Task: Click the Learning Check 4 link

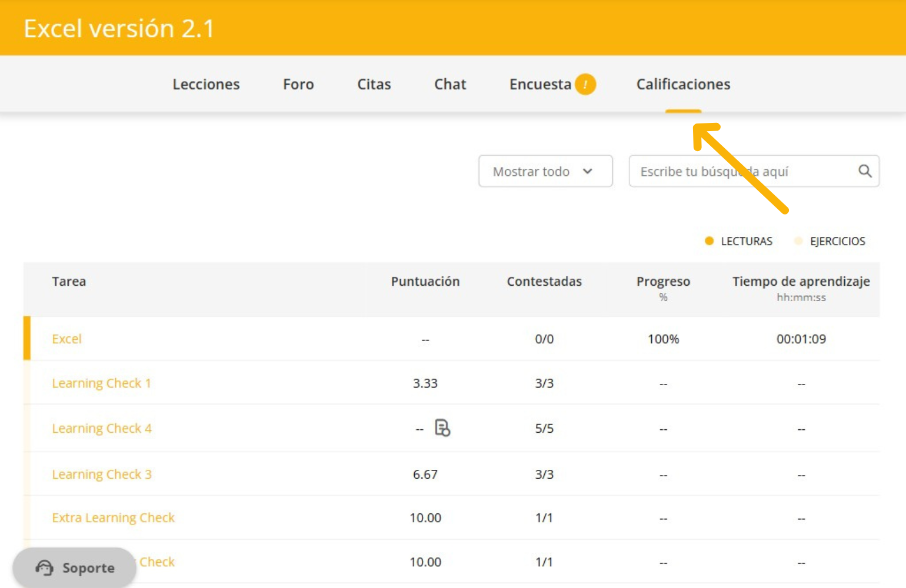Action: (x=102, y=429)
